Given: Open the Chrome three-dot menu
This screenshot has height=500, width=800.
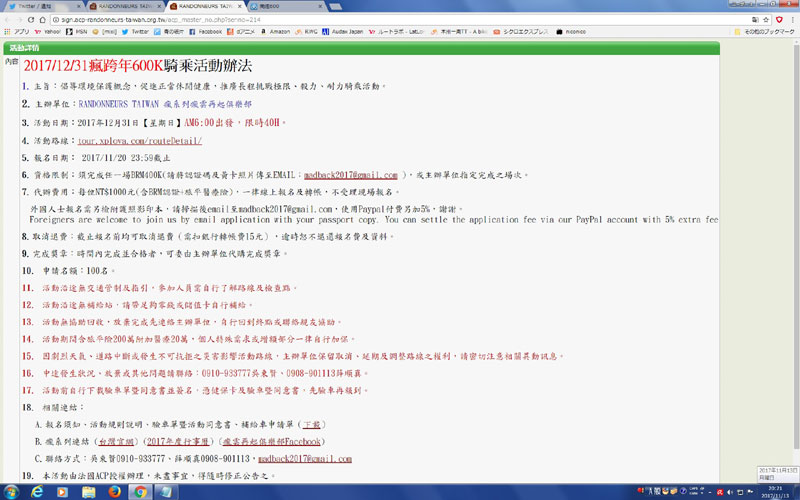Looking at the screenshot, I should coord(793,20).
